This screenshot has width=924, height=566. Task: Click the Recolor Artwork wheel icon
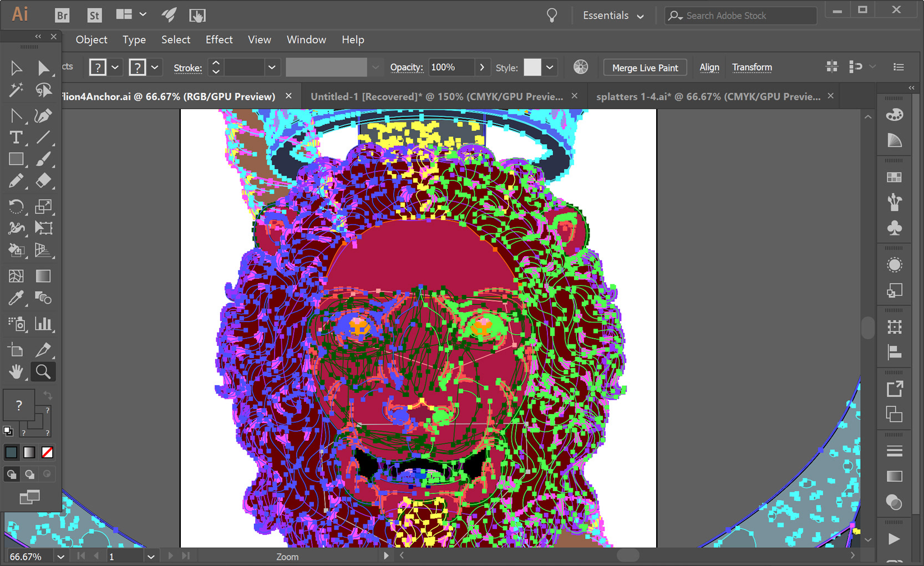point(581,67)
